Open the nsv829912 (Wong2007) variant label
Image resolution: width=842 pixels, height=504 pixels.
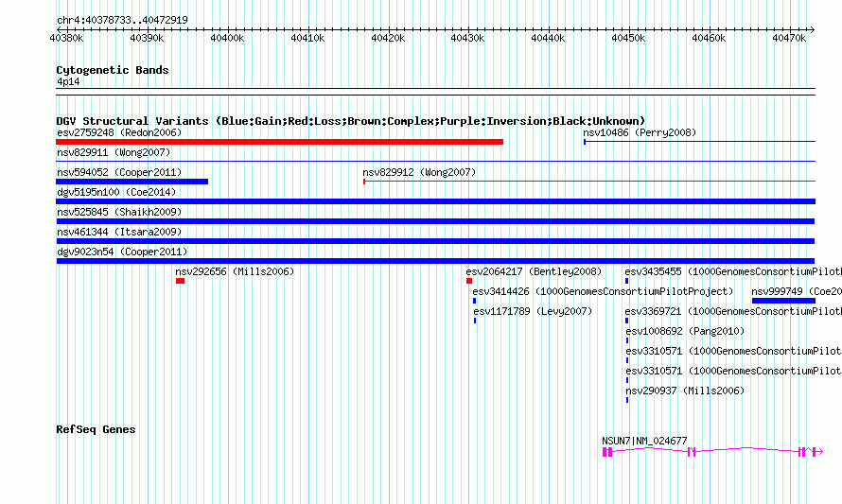(x=419, y=172)
